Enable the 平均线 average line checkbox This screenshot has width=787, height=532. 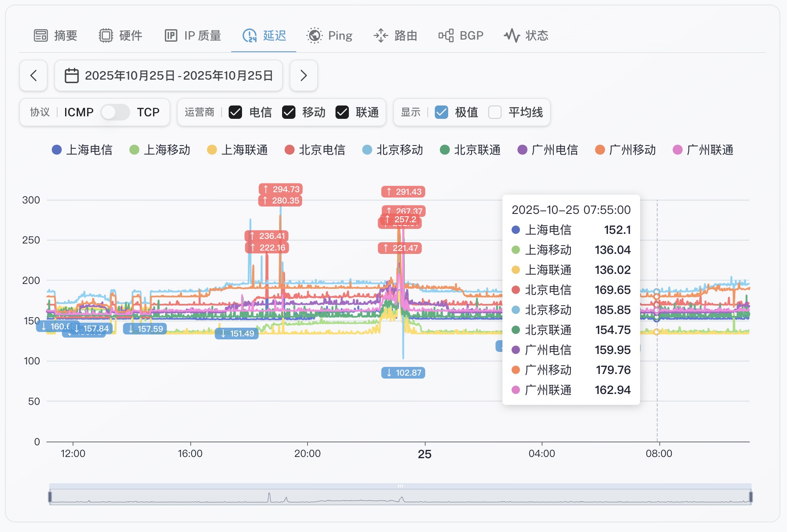[495, 112]
